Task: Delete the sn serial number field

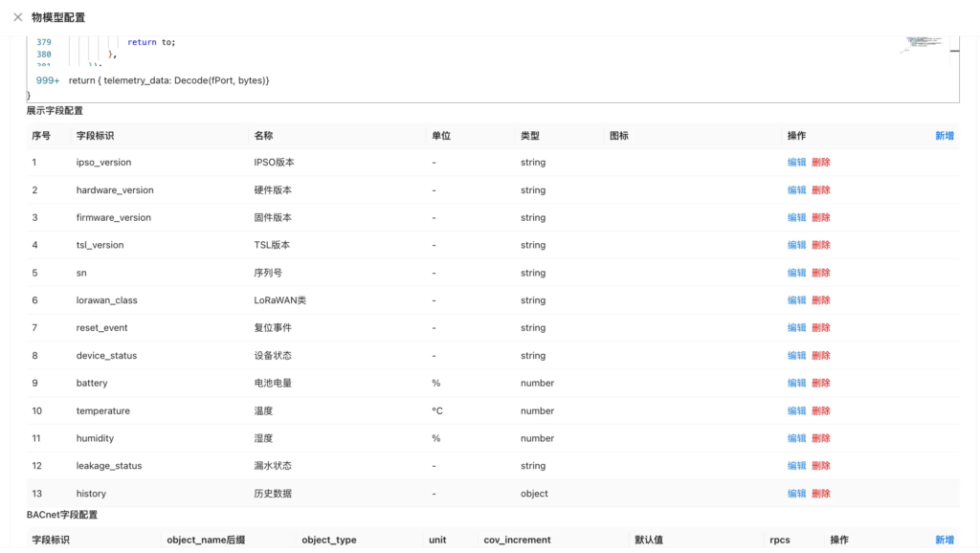Action: pyautogui.click(x=821, y=273)
